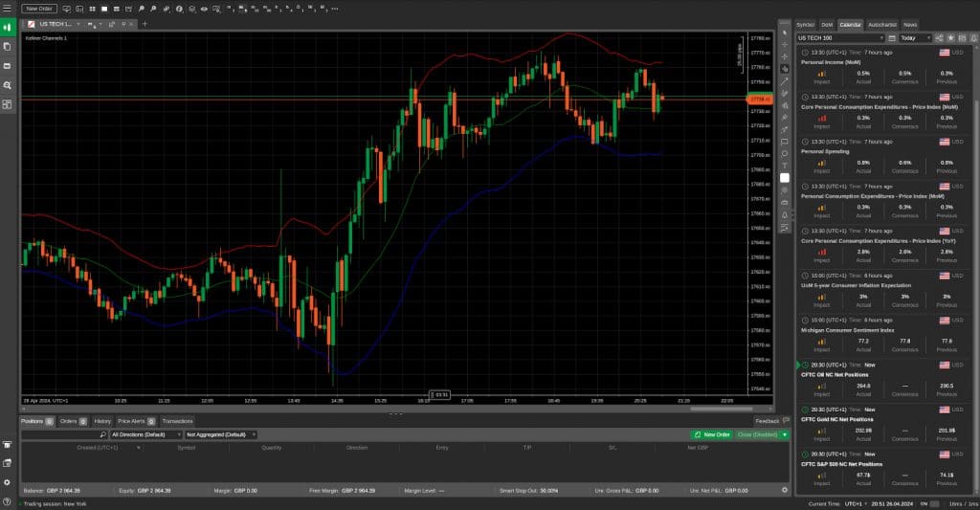Image resolution: width=980 pixels, height=510 pixels.
Task: Click the white color swatch in drawing toolbar
Action: pyautogui.click(x=785, y=178)
